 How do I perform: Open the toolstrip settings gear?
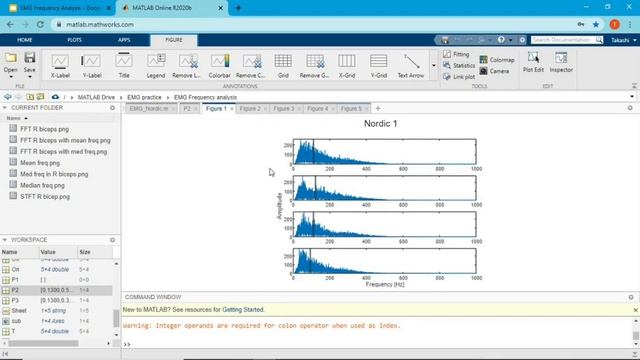[522, 40]
